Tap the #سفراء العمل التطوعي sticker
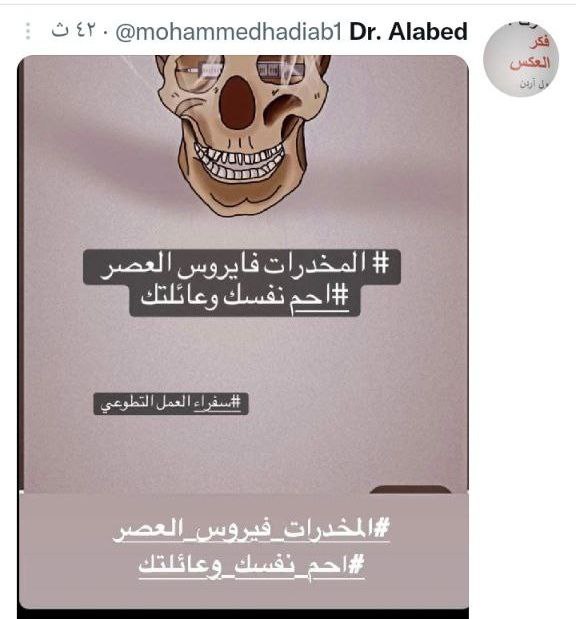This screenshot has height=619, width=576. (171, 403)
